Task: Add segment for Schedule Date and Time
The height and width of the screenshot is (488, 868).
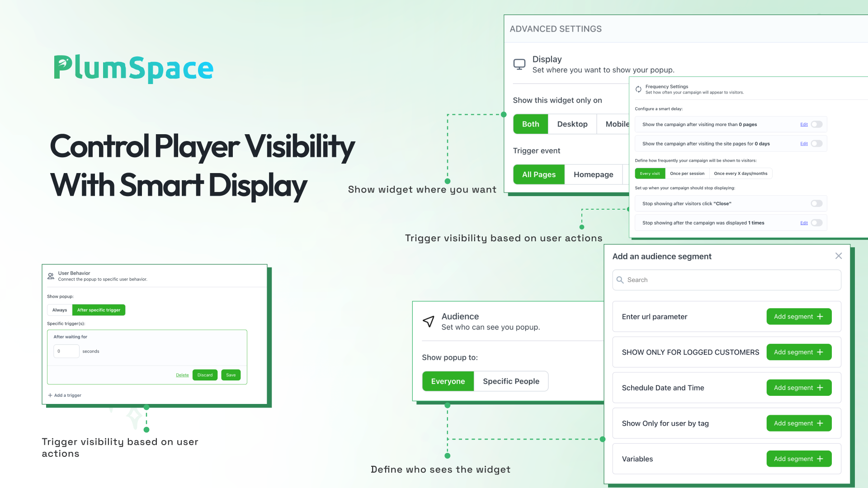Action: tap(798, 388)
